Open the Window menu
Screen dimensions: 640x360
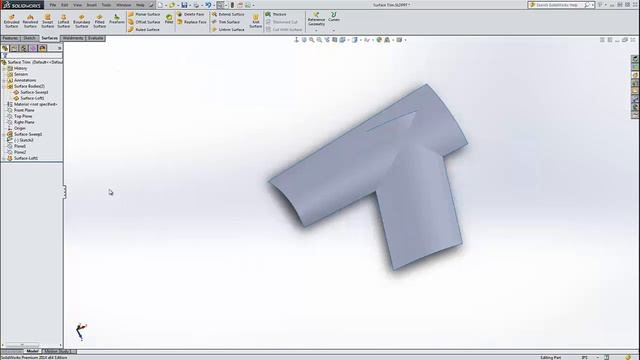tap(123, 5)
